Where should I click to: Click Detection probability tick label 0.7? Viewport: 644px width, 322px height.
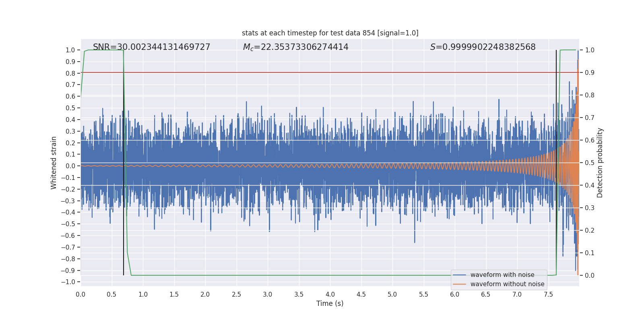pyautogui.click(x=590, y=118)
